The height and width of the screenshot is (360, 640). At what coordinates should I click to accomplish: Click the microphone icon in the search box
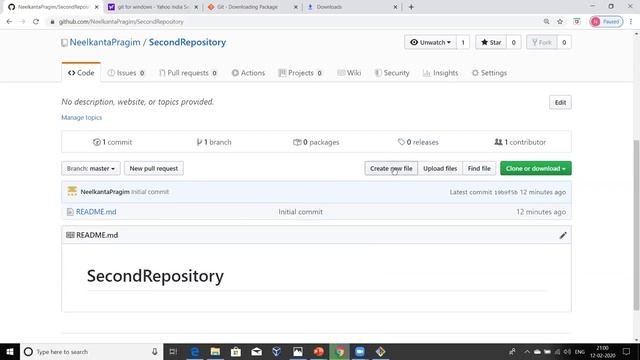155,351
